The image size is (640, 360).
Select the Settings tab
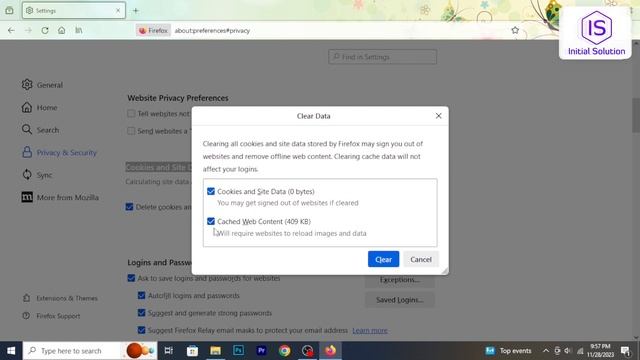click(x=73, y=11)
